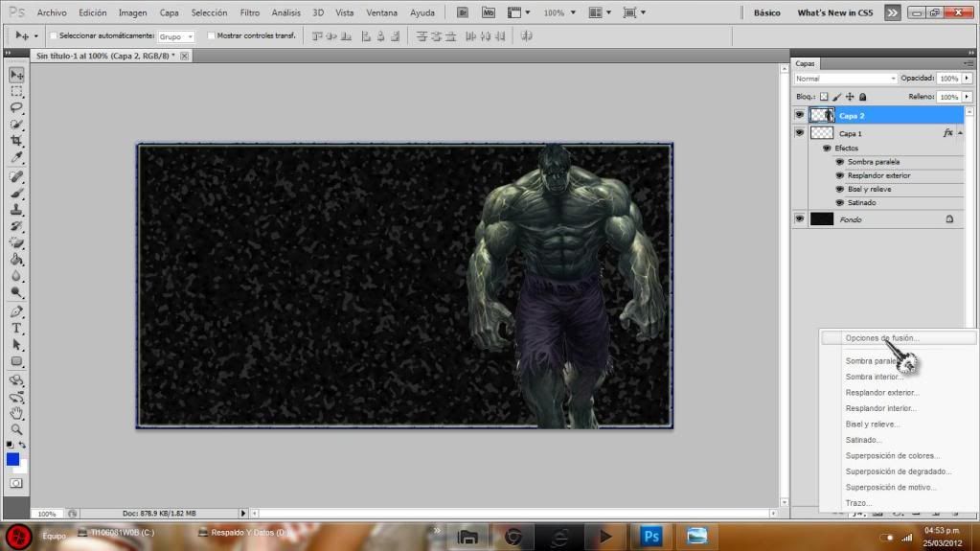Image resolution: width=980 pixels, height=551 pixels.
Task: Select the Zoom tool
Action: (x=17, y=429)
